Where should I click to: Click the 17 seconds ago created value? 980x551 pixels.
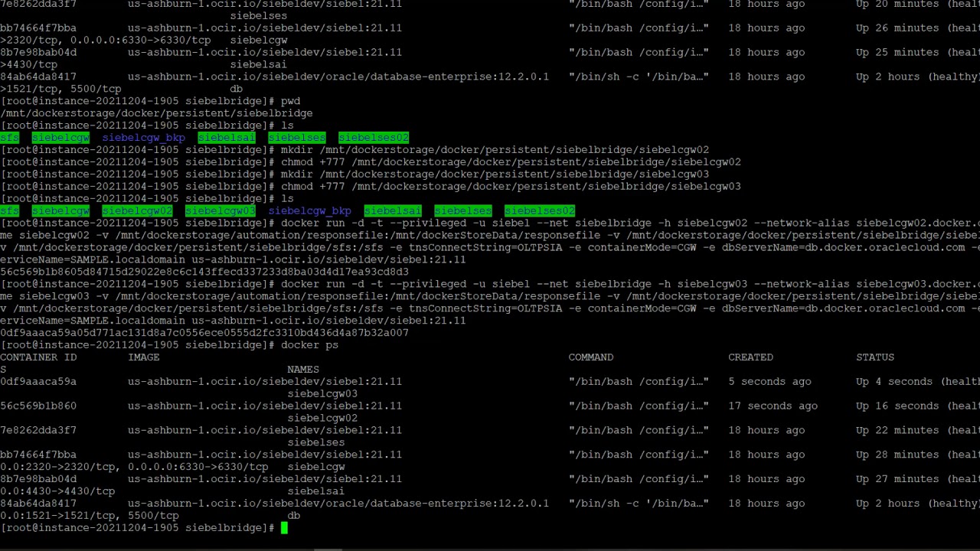[773, 406]
